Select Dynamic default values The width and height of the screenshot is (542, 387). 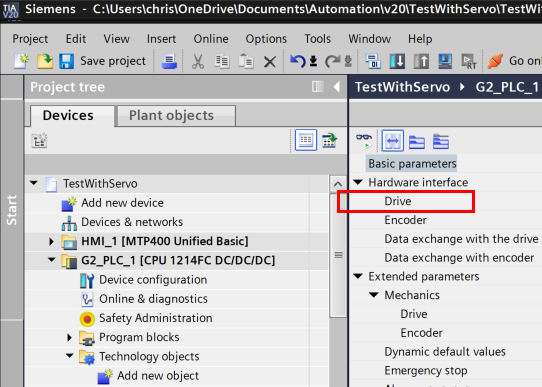(445, 352)
